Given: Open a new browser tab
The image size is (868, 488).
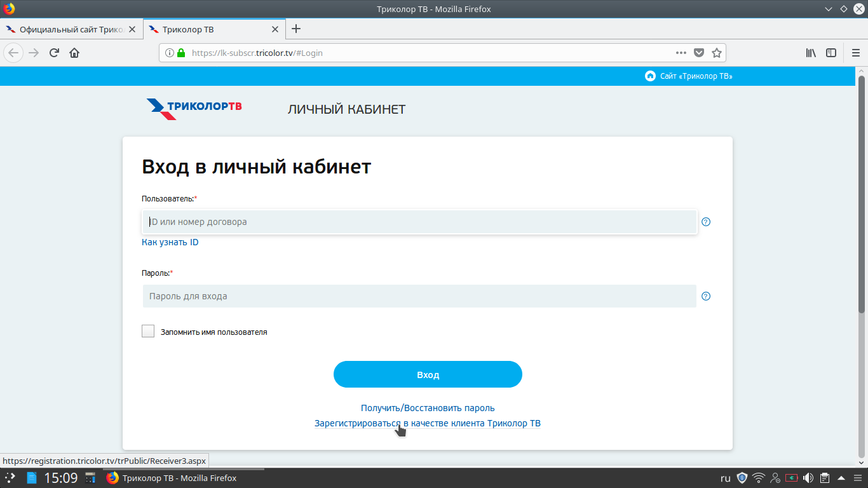Looking at the screenshot, I should coord(296,29).
